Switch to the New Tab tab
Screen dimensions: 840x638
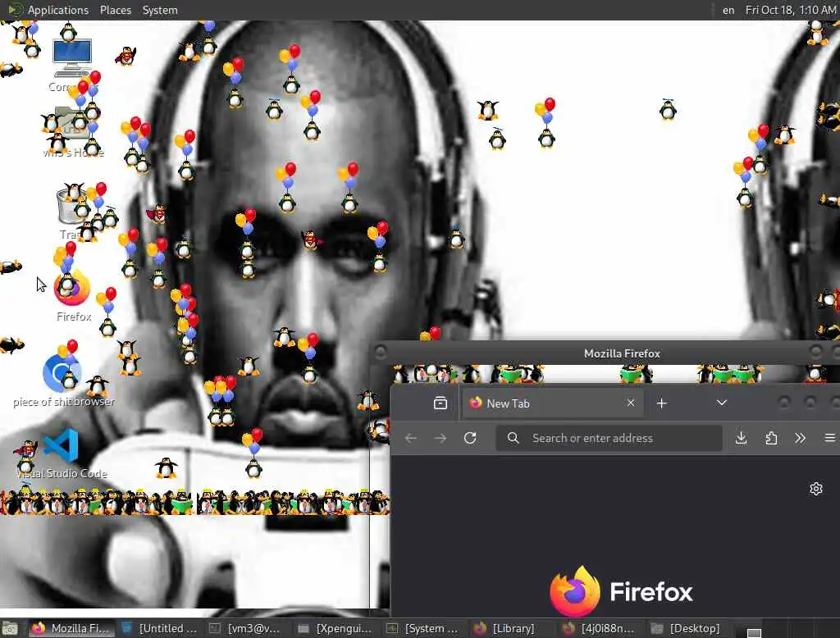pos(553,403)
